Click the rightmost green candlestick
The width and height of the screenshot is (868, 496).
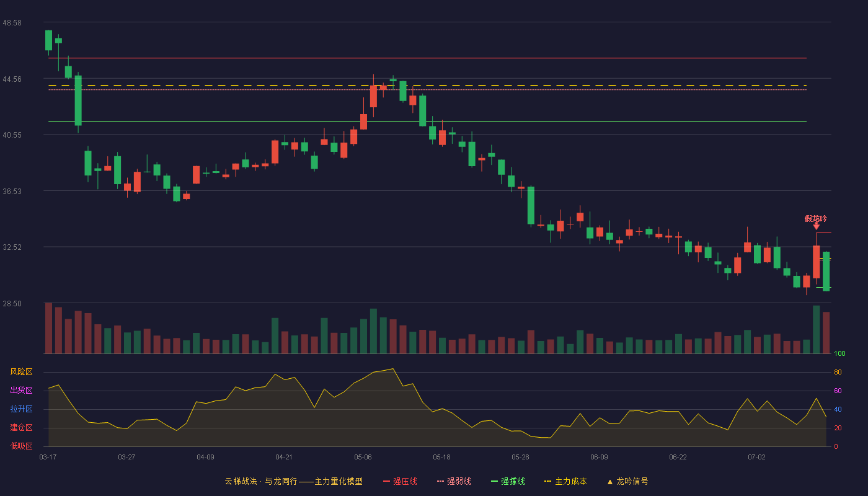click(x=826, y=271)
